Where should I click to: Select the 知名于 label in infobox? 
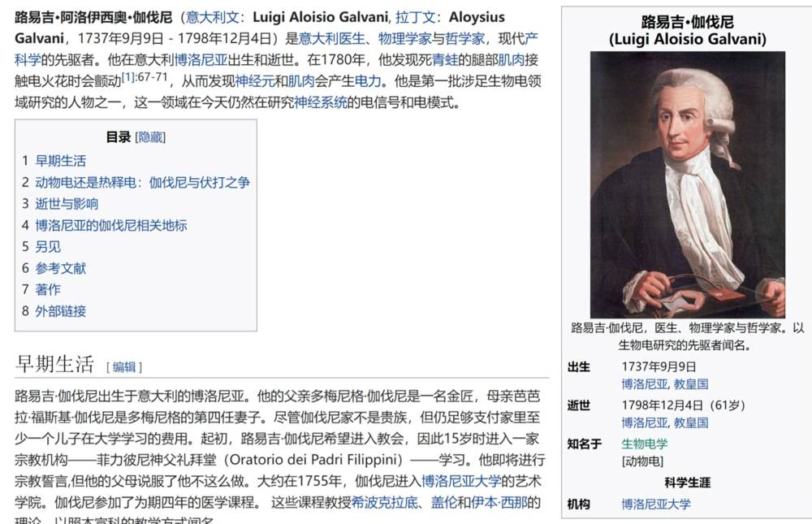(585, 444)
